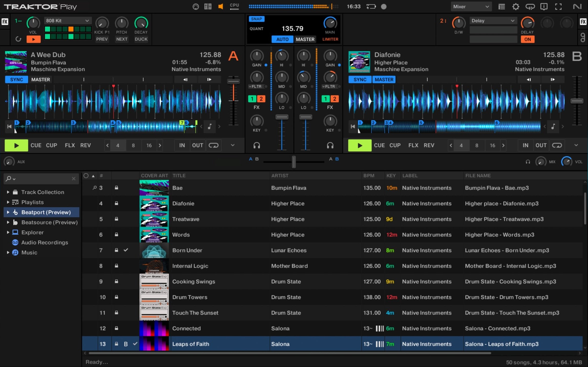The image size is (588, 367).
Task: Open the search magnifier in the browser panel
Action: coord(9,178)
